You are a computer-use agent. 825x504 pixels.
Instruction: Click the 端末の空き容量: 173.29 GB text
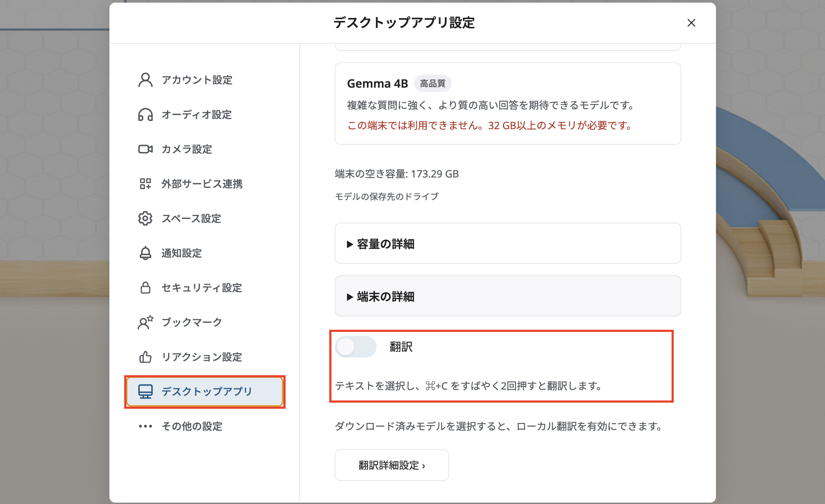pos(397,174)
